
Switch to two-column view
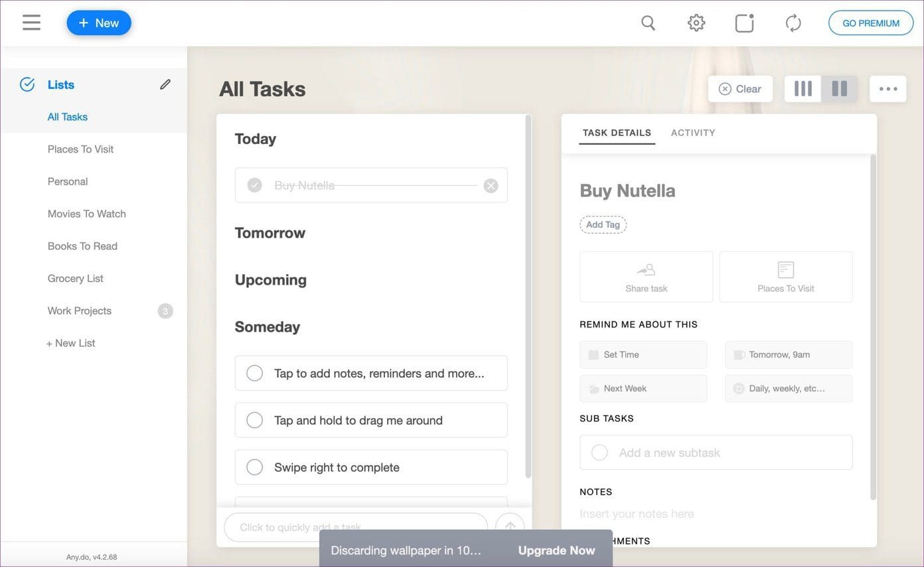click(840, 88)
